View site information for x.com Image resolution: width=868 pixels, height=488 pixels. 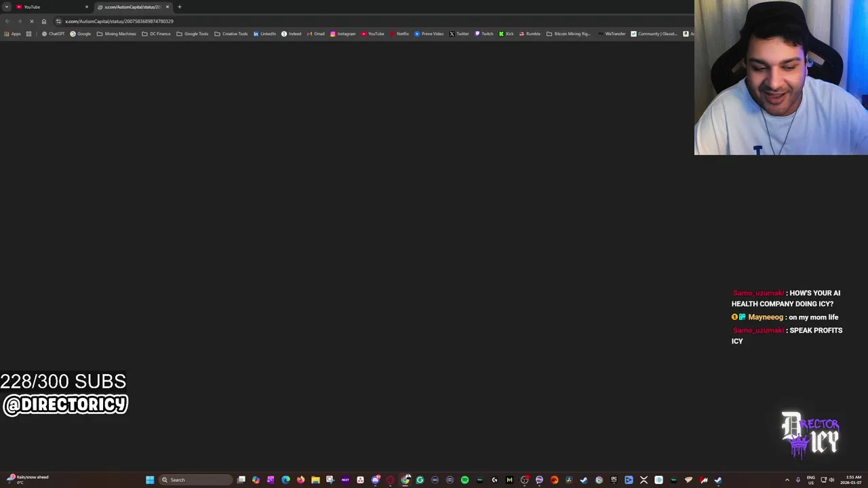click(58, 21)
